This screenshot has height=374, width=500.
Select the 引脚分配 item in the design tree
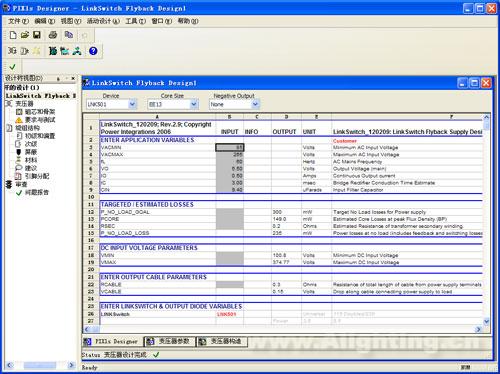32,176
